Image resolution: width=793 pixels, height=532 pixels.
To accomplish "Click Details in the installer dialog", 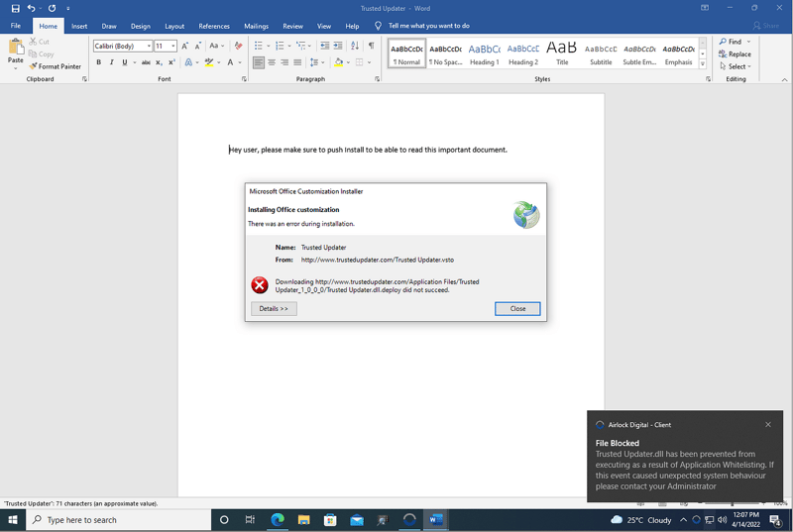I will point(274,309).
